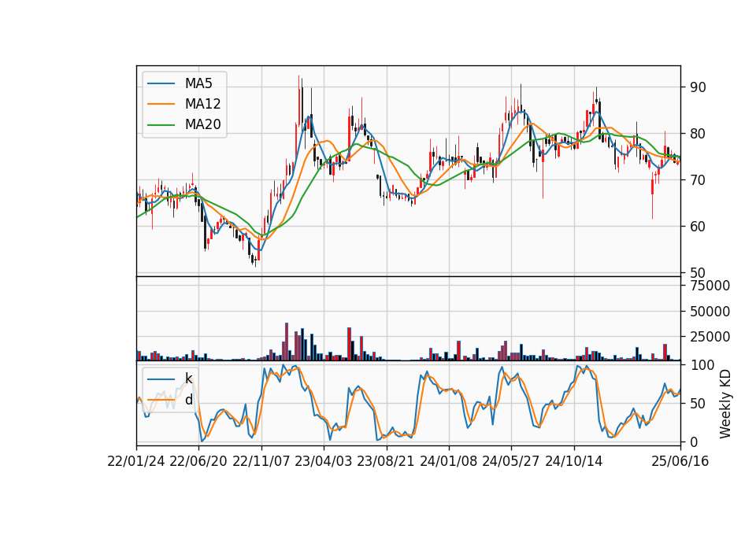The height and width of the screenshot is (543, 756).
Task: Click the MA20 legend label
Action: click(x=202, y=124)
